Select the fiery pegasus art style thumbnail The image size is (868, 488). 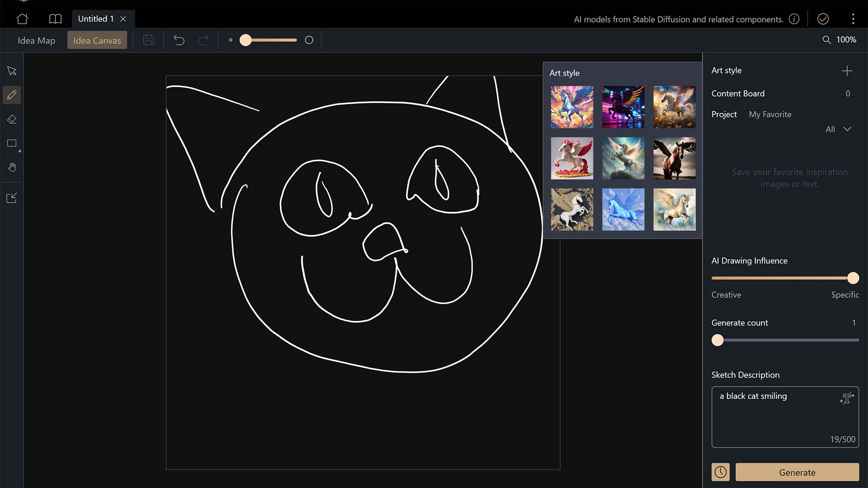tap(571, 107)
